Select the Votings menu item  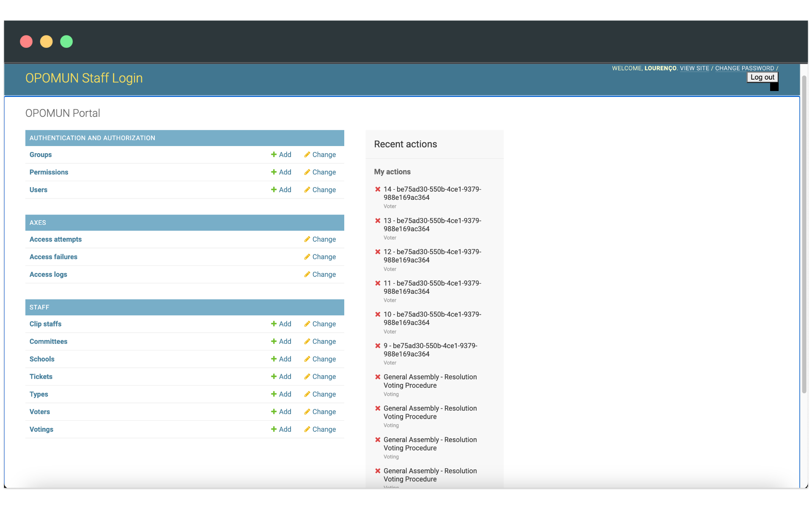pos(41,430)
